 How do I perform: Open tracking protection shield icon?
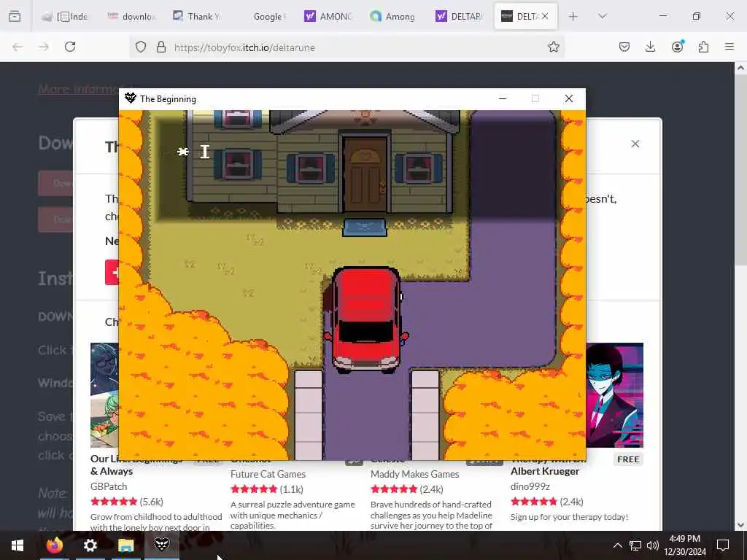click(x=141, y=47)
